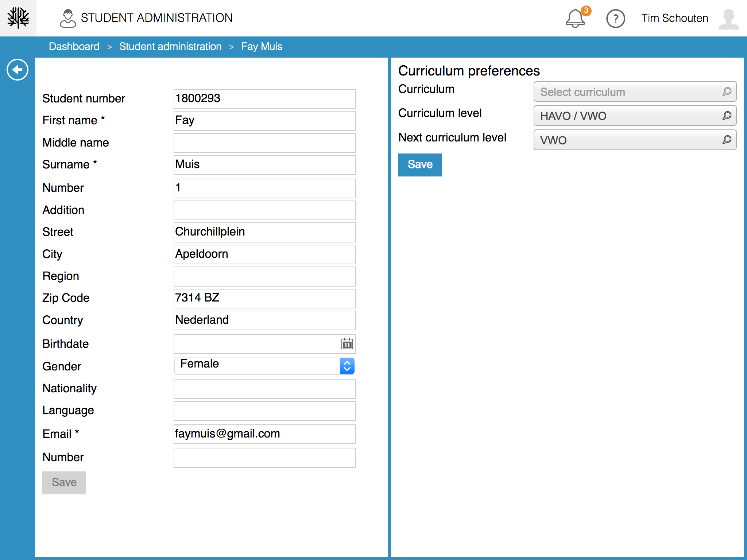Navigate to Student administration breadcrumb
Image resolution: width=747 pixels, height=560 pixels.
[170, 47]
